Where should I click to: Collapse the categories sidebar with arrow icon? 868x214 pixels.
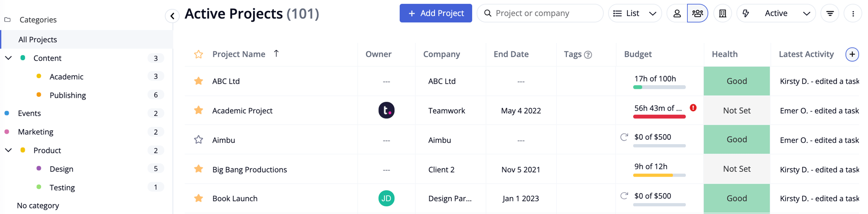[172, 16]
